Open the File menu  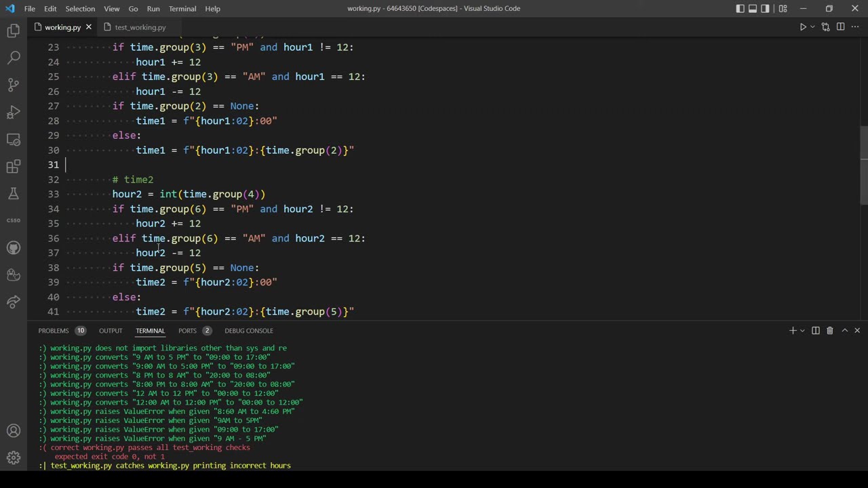pyautogui.click(x=30, y=9)
